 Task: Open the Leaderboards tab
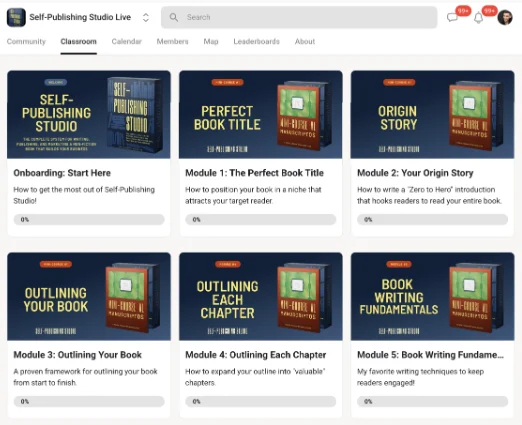(x=256, y=42)
